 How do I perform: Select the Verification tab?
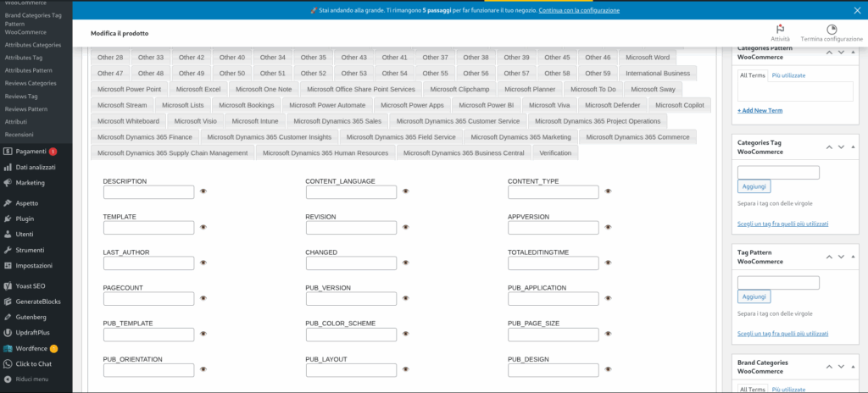(x=555, y=152)
